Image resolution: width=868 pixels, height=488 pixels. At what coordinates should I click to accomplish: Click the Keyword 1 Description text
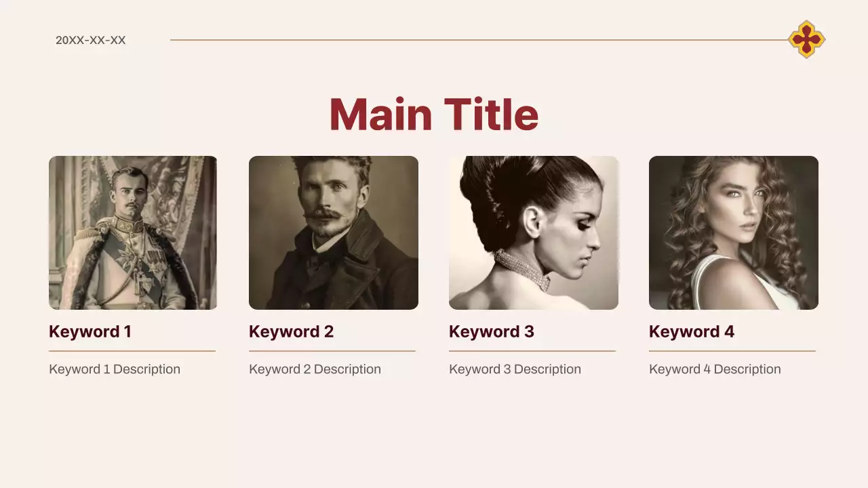click(115, 369)
